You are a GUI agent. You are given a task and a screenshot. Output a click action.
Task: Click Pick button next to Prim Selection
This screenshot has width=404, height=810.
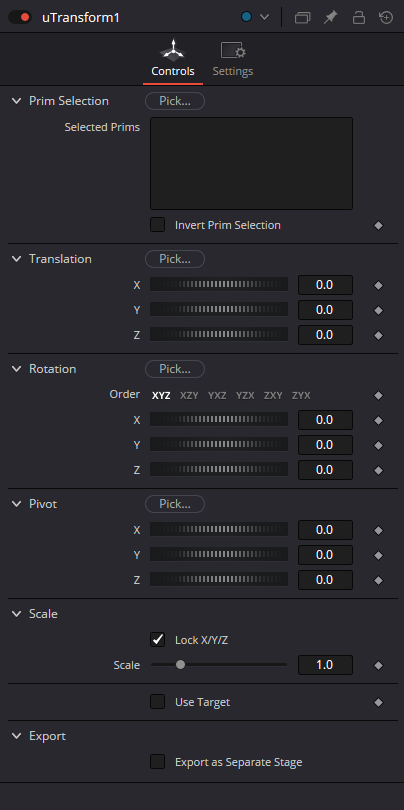pyautogui.click(x=175, y=101)
